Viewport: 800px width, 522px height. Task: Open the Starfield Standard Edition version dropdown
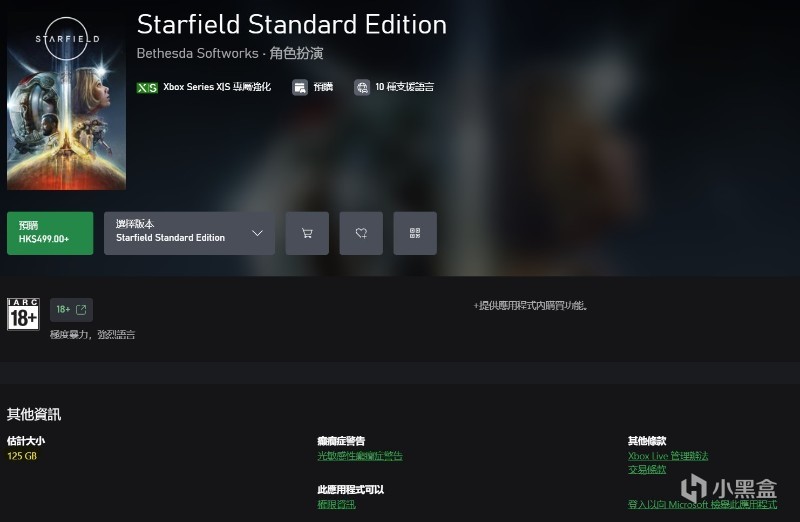189,233
